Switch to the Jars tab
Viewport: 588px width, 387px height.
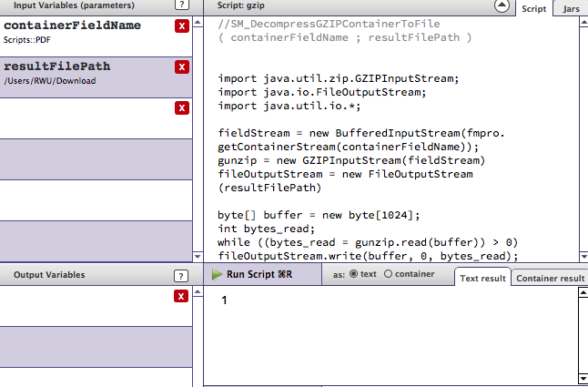pyautogui.click(x=571, y=8)
